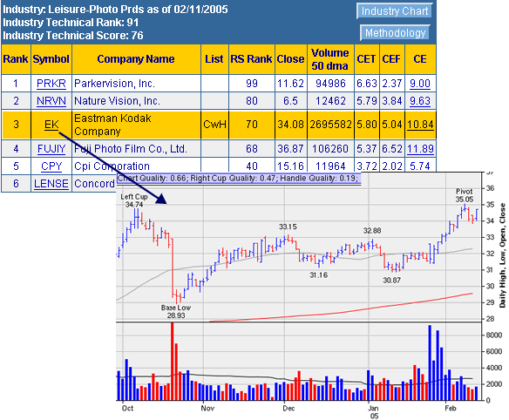Open the 10.84 CE link for Kodak
The height and width of the screenshot is (420, 509).
[420, 125]
